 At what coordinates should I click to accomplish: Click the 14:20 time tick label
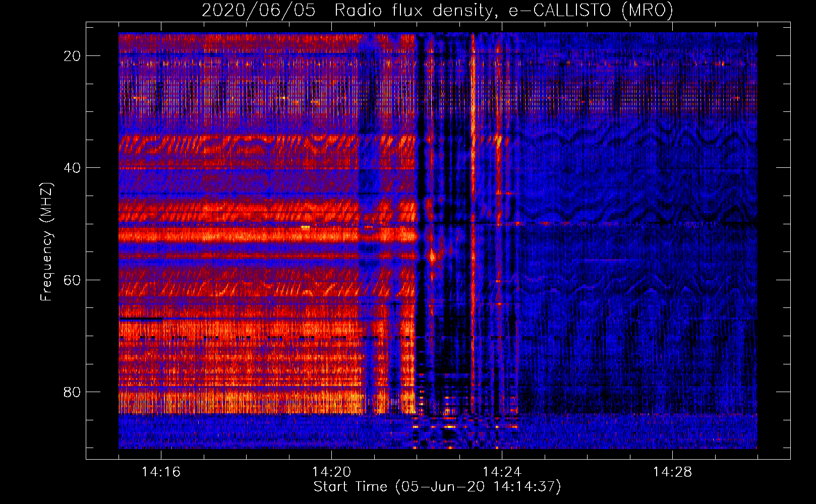331,472
